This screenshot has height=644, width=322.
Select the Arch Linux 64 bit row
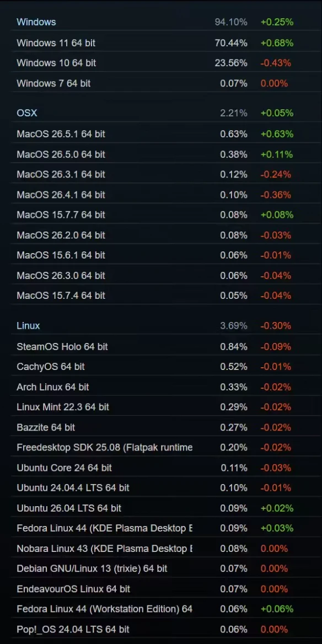tap(161, 387)
